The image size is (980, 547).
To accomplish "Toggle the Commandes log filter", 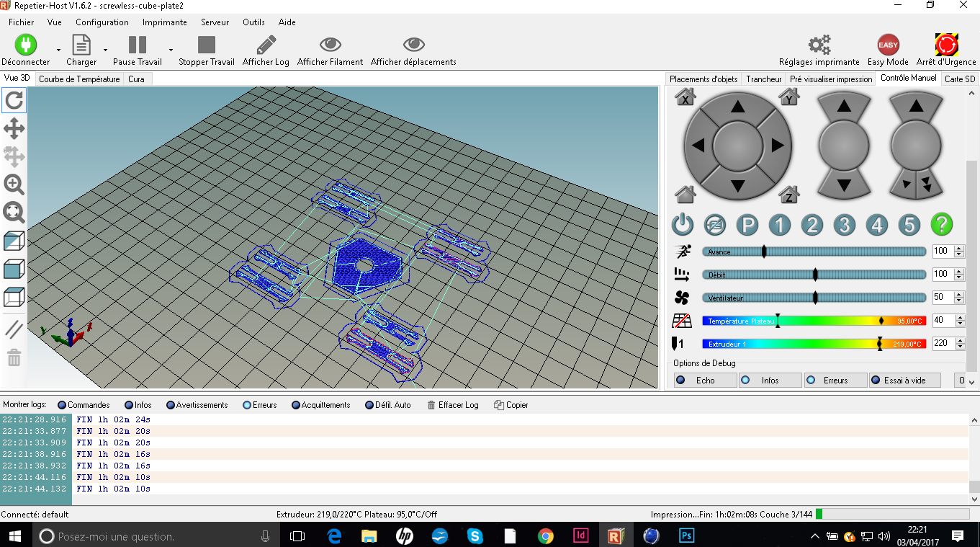I will tap(84, 405).
